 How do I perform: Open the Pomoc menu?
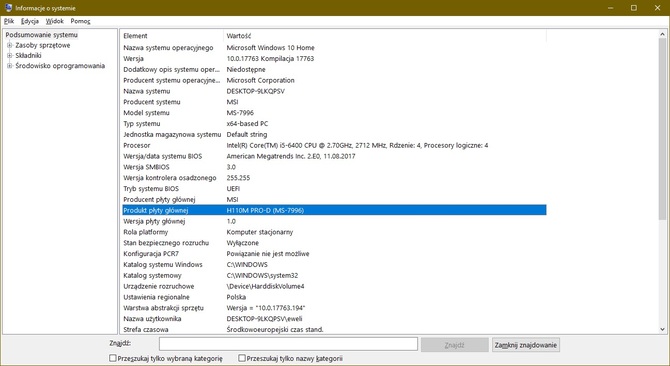click(x=80, y=21)
